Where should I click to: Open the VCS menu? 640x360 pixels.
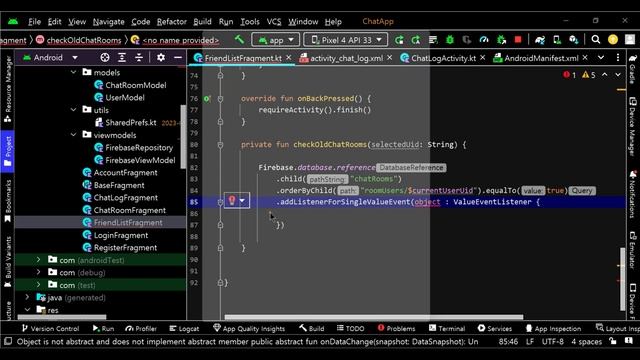pos(274,22)
